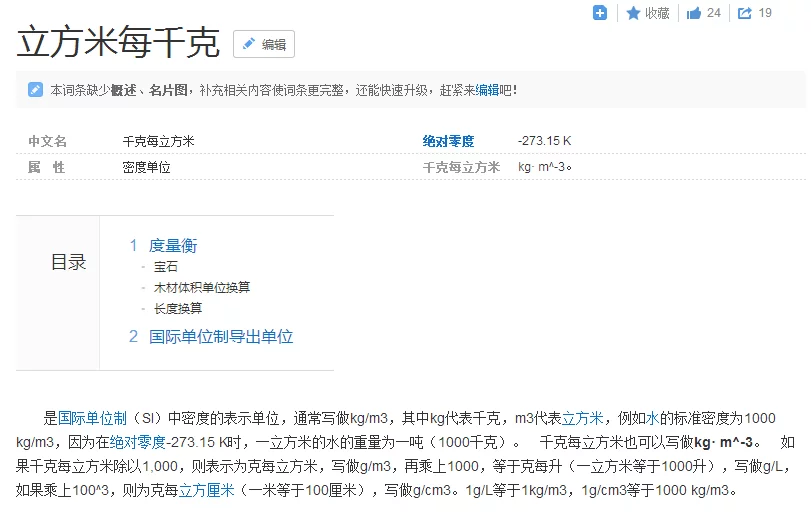The height and width of the screenshot is (524, 811).
Task: Click the like count 24
Action: point(714,13)
